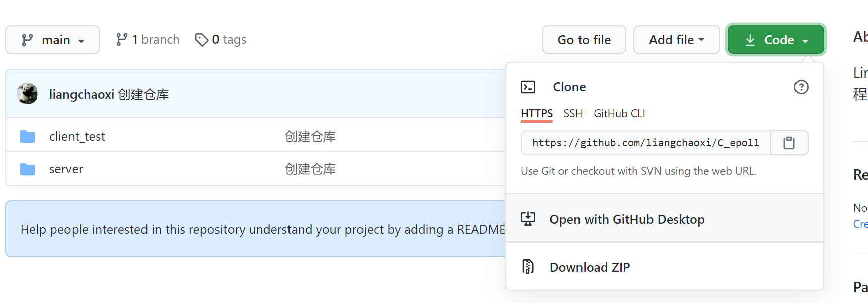Click the terminal icon next to Clone

tap(529, 87)
